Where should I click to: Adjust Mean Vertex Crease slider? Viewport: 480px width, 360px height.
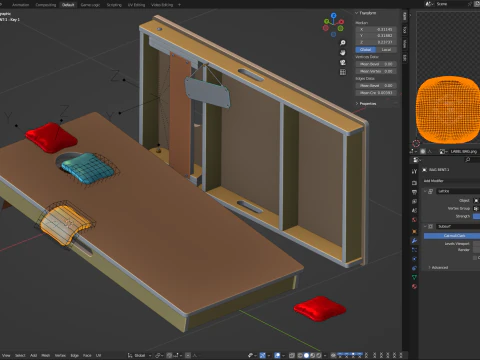[376, 71]
